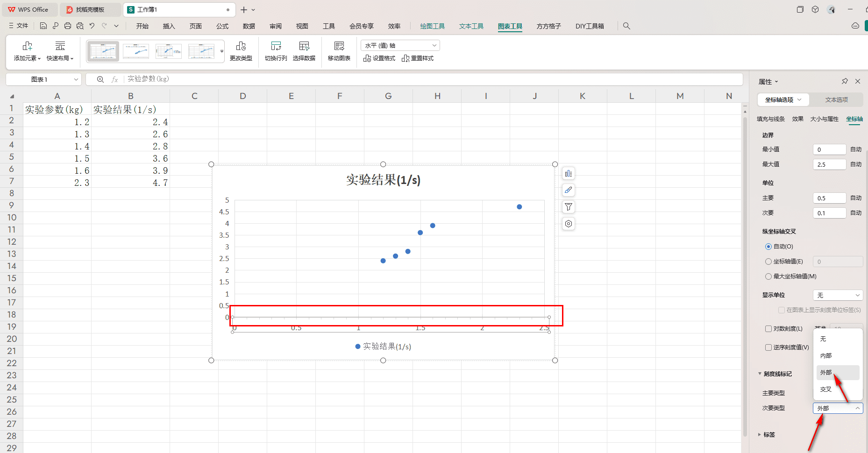The height and width of the screenshot is (453, 868).
Task: Open the Data (数据) ribbon tab
Action: (249, 26)
